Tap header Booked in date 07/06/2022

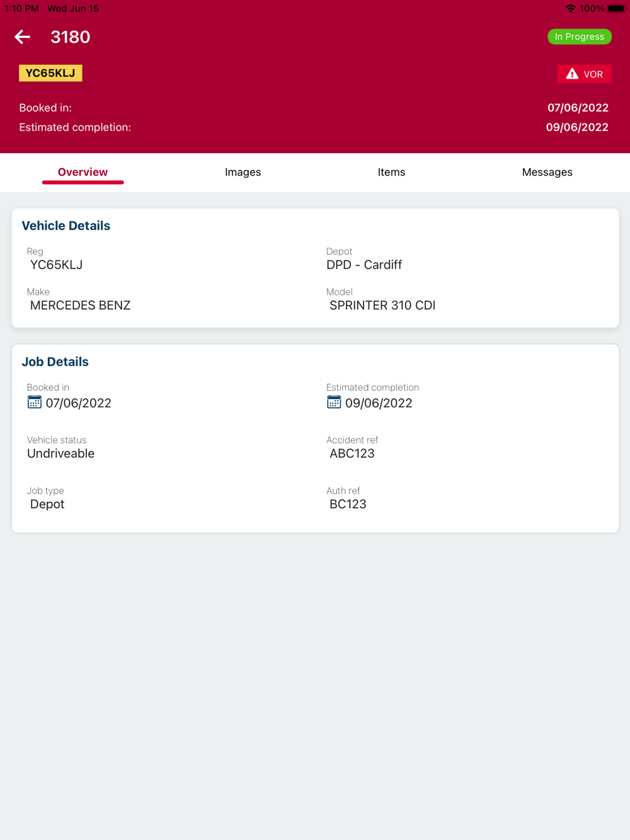click(x=578, y=108)
